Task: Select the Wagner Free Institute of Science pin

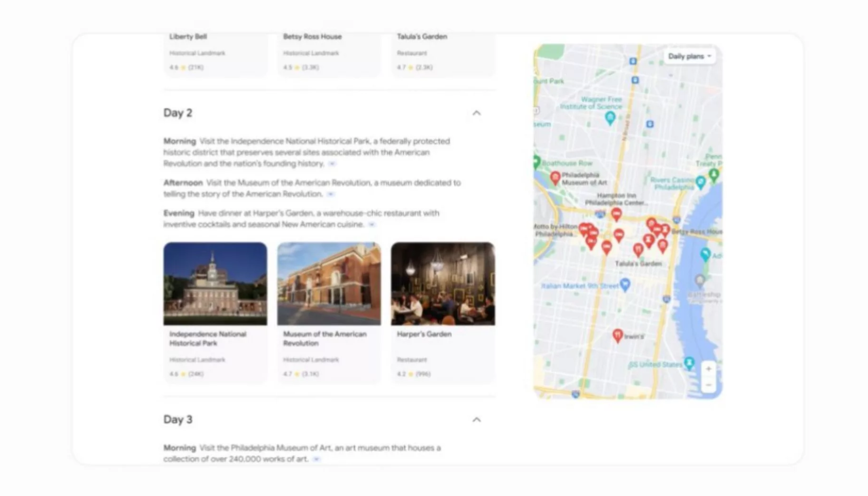Action: click(x=610, y=118)
